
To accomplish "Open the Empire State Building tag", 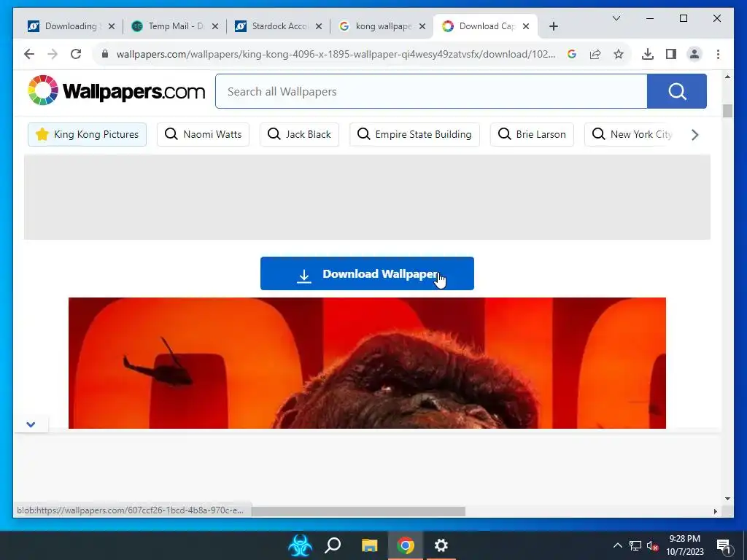I will pos(414,134).
